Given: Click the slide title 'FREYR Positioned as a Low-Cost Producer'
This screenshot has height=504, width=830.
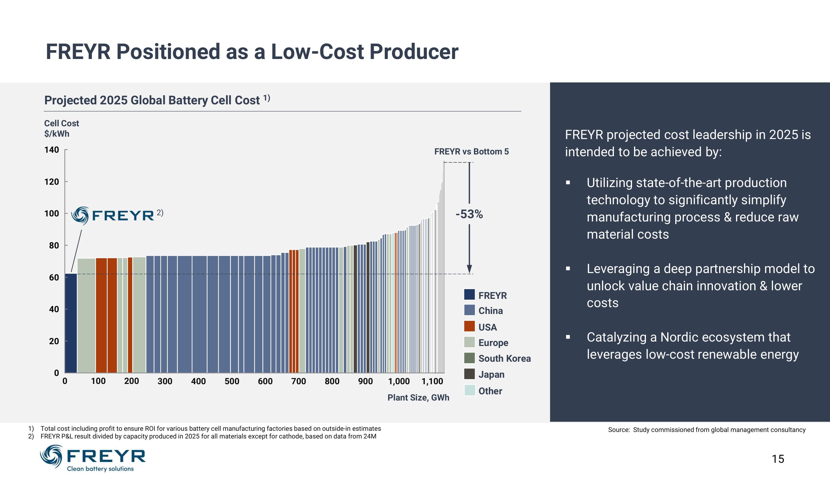Looking at the screenshot, I should pyautogui.click(x=252, y=52).
